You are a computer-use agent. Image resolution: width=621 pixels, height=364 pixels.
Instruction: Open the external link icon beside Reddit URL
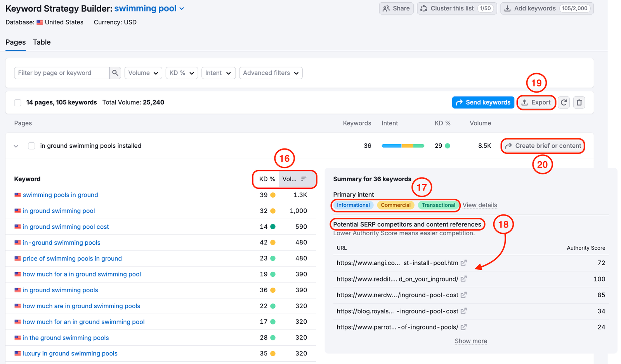point(464,279)
